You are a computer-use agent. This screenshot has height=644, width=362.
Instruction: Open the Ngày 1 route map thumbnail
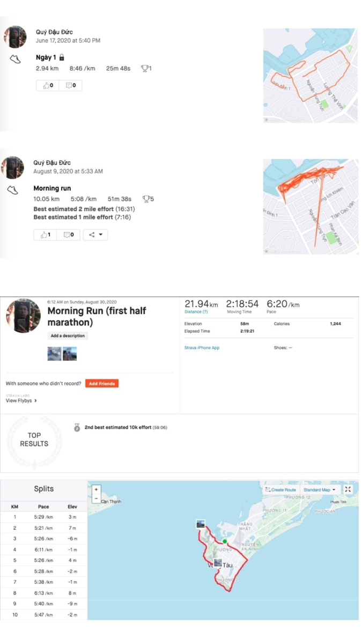click(310, 75)
